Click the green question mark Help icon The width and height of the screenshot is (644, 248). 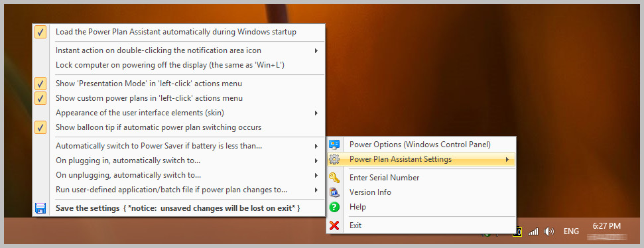(x=334, y=207)
